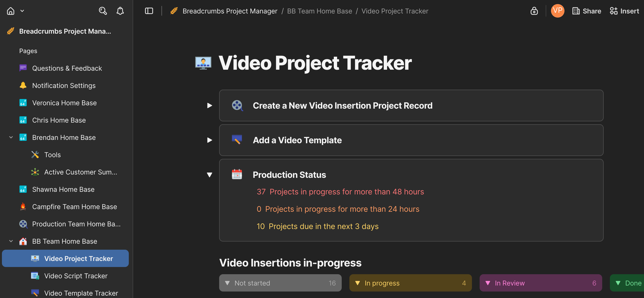This screenshot has height=298, width=644.
Task: Navigate to BB Team Home Base breadcrumb
Action: (x=319, y=11)
